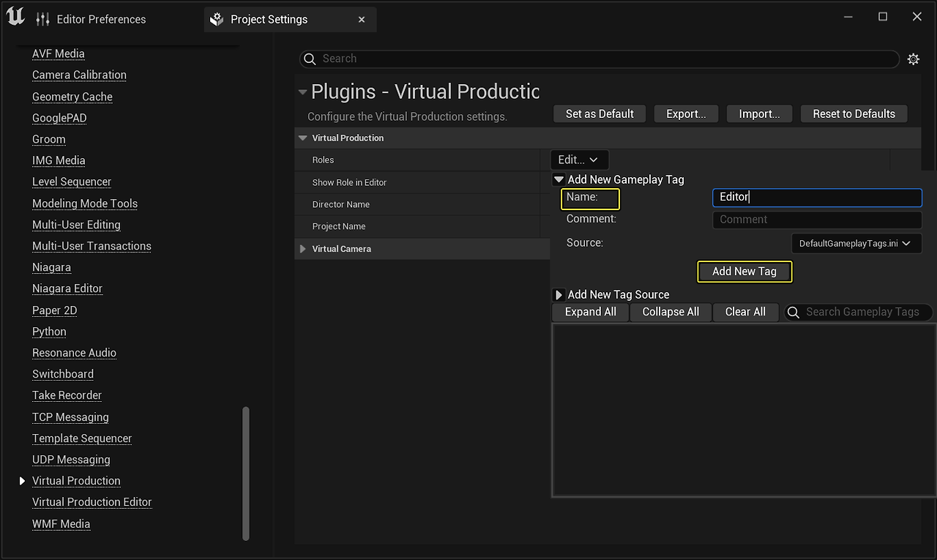937x560 pixels.
Task: Open Niagara settings
Action: click(x=51, y=267)
